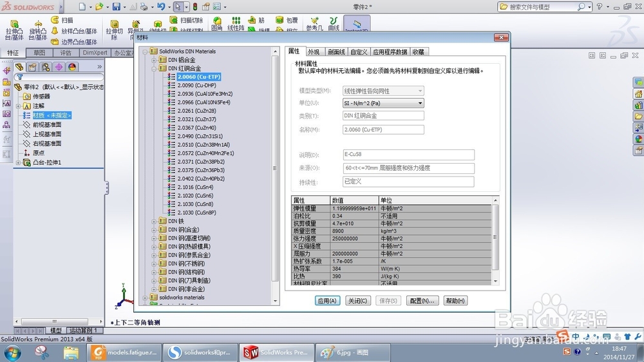Click the Extruded Boss/Base tool (拉伸凸台/基体)
The width and height of the screenshot is (644, 362).
point(14,30)
